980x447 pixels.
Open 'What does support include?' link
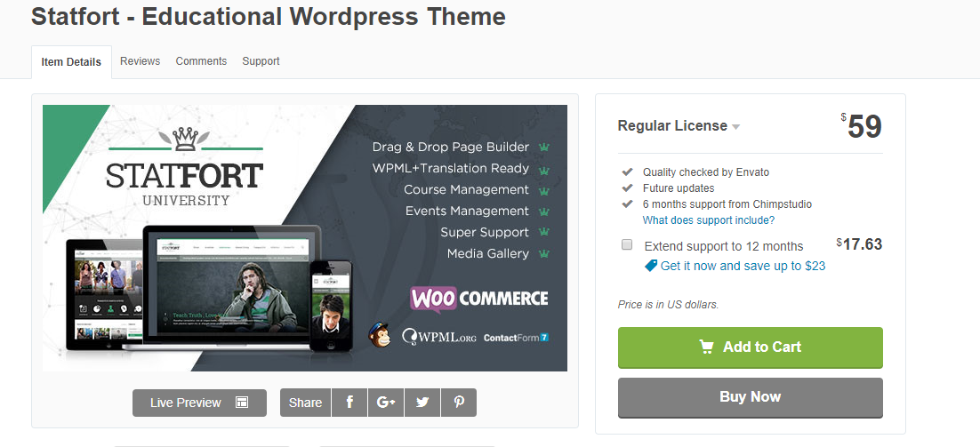click(708, 220)
